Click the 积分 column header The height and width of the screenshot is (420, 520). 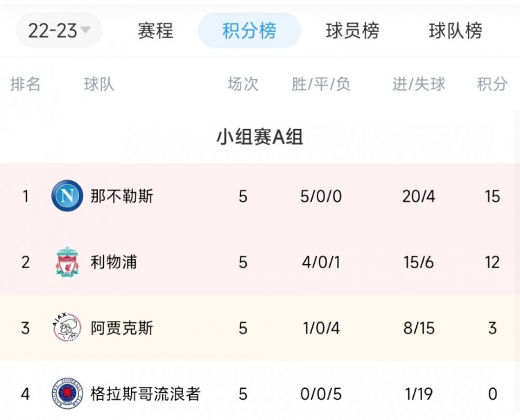(492, 84)
